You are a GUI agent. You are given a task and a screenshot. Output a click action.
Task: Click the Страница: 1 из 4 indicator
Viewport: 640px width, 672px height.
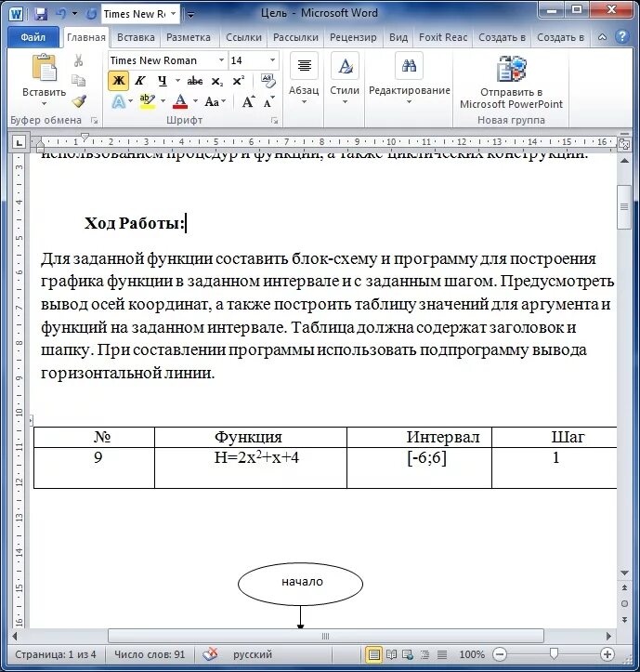click(x=55, y=654)
